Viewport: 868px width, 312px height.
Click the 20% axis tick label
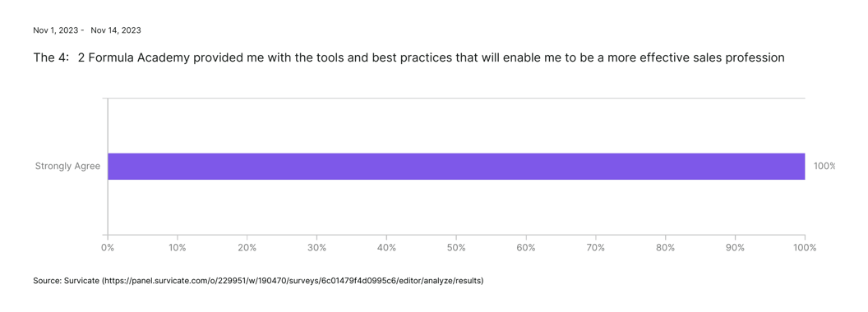pos(247,248)
